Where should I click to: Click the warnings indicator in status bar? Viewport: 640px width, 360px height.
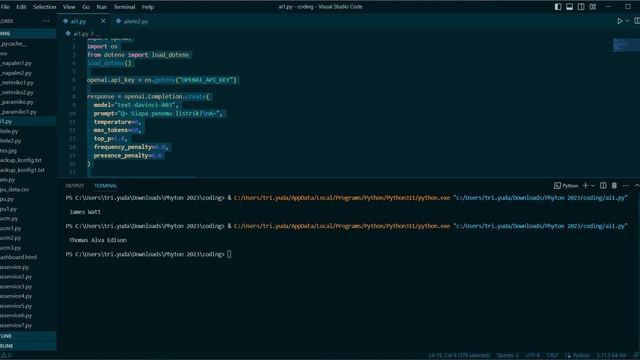pyautogui.click(x=6, y=356)
